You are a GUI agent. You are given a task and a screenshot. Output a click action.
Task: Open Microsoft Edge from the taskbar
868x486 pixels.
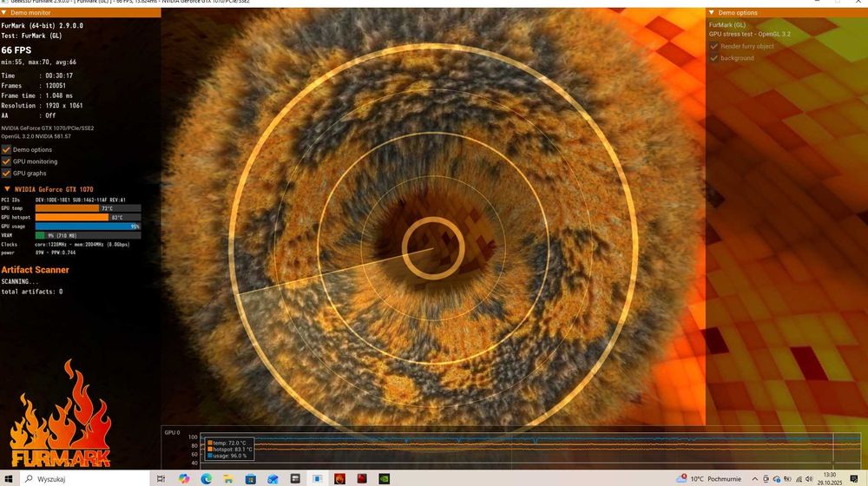click(207, 479)
